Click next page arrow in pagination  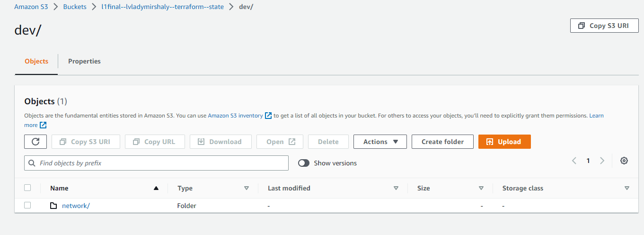(x=602, y=161)
